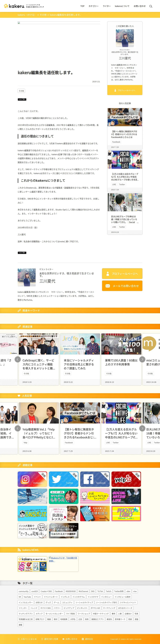Viewport: 160px width, 644px height.
Task: Click the communitiy tag
Action: coord(24,591)
